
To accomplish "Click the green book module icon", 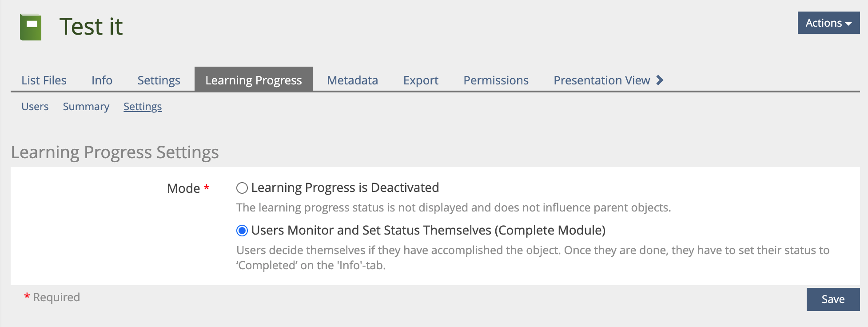I will (x=31, y=27).
